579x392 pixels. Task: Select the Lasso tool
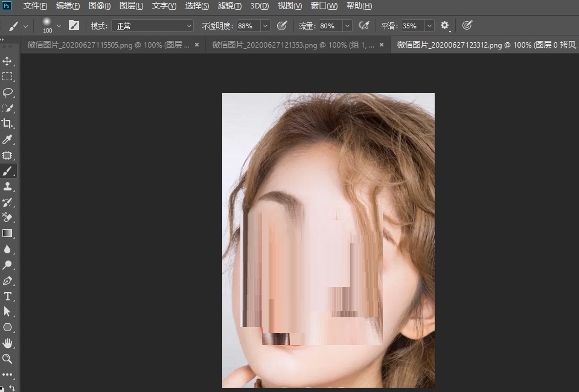[8, 92]
